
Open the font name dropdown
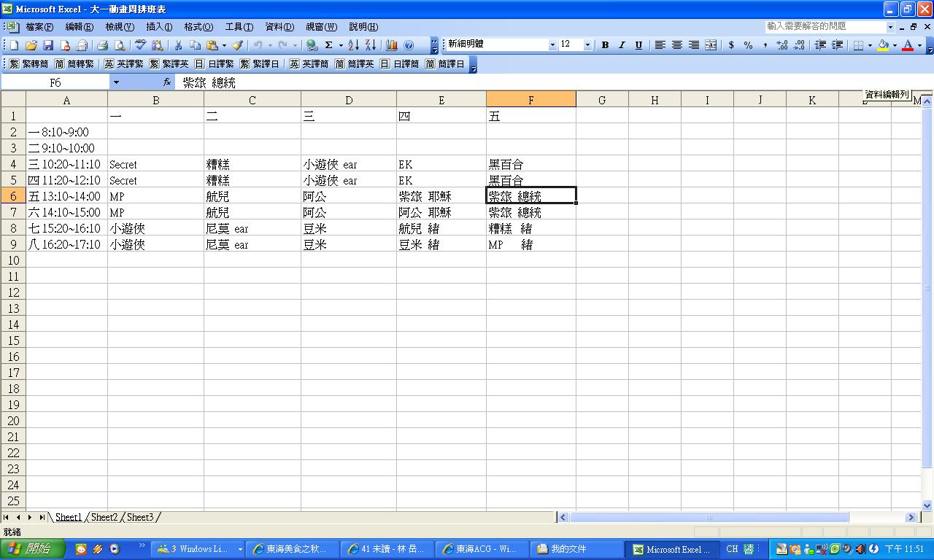552,45
